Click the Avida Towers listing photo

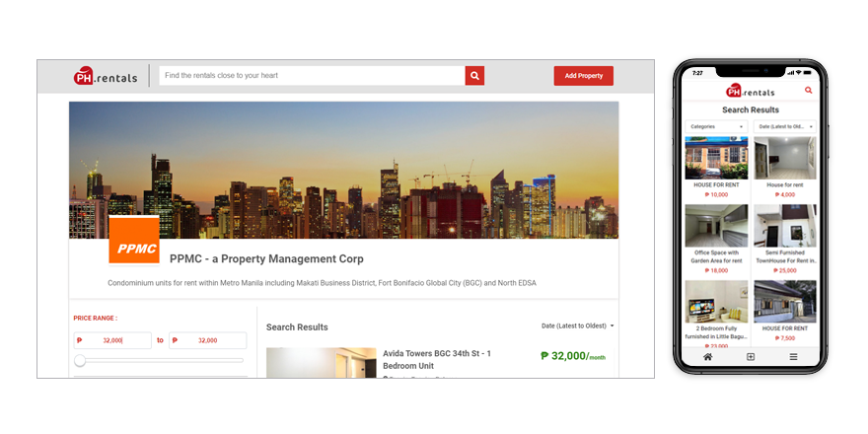point(322,363)
